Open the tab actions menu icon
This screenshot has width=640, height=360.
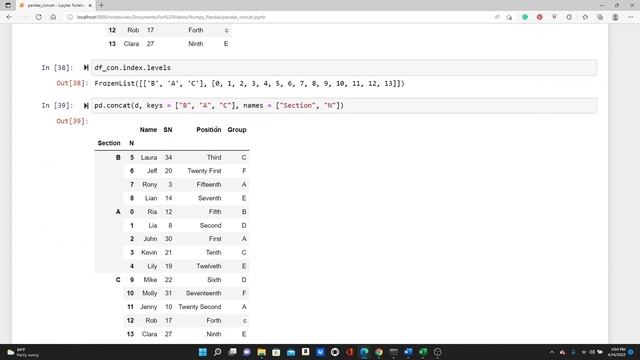pyautogui.click(x=8, y=5)
